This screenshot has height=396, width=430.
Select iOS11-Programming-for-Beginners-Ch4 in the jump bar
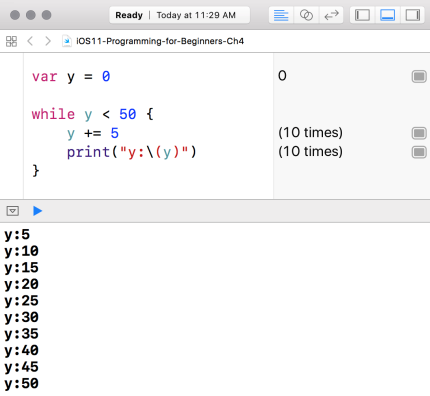point(160,41)
